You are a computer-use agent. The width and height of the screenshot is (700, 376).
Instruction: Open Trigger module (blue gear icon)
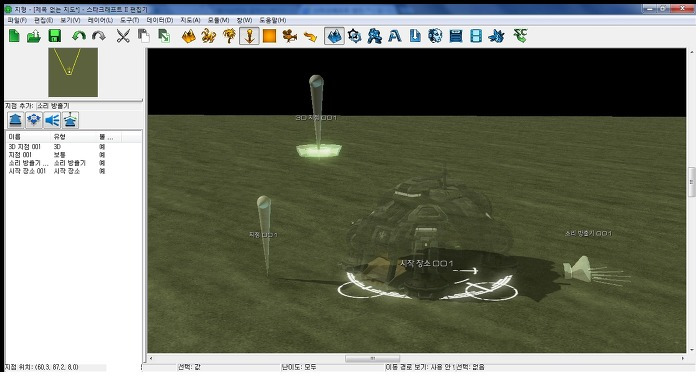point(354,36)
